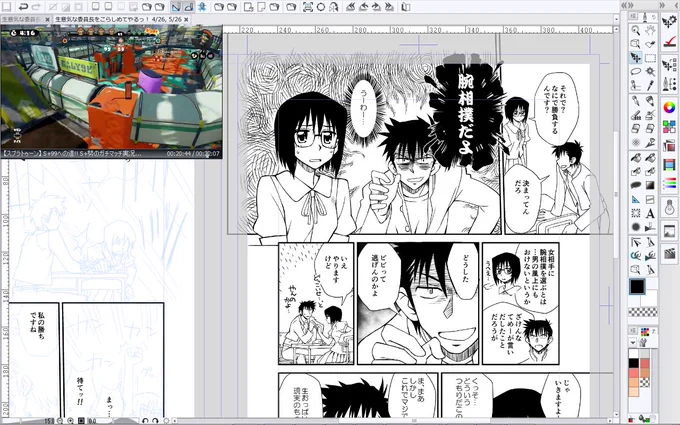Click the fit-to-screen frame icon in toolbar
Image resolution: width=680 pixels, height=425 pixels.
point(307,7)
